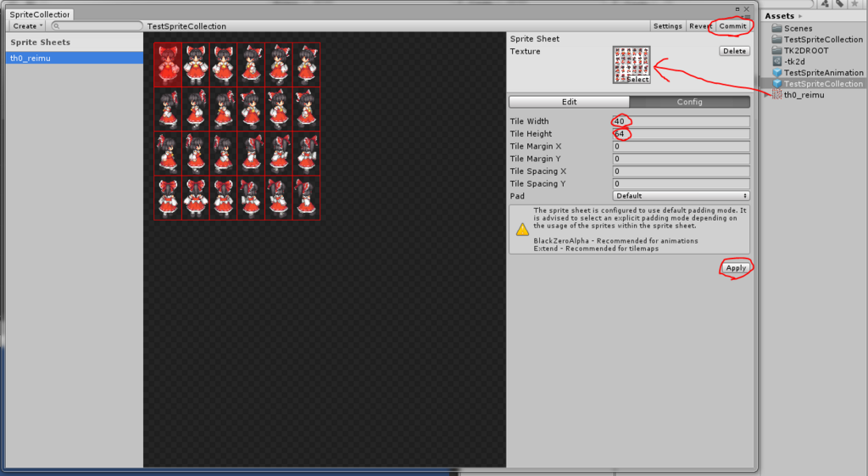
Task: Select the -tk2d asset icon
Action: tap(777, 61)
